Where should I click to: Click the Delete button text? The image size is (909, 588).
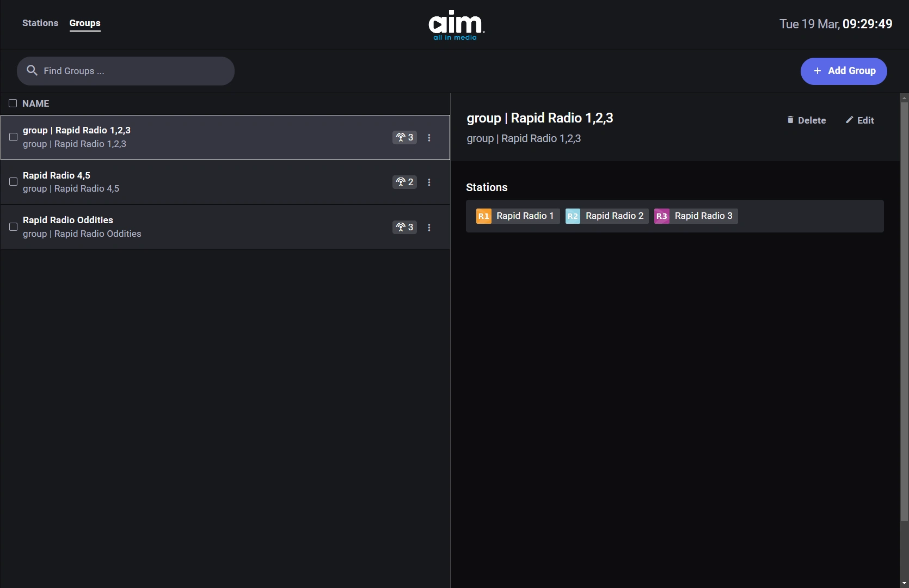tap(812, 120)
